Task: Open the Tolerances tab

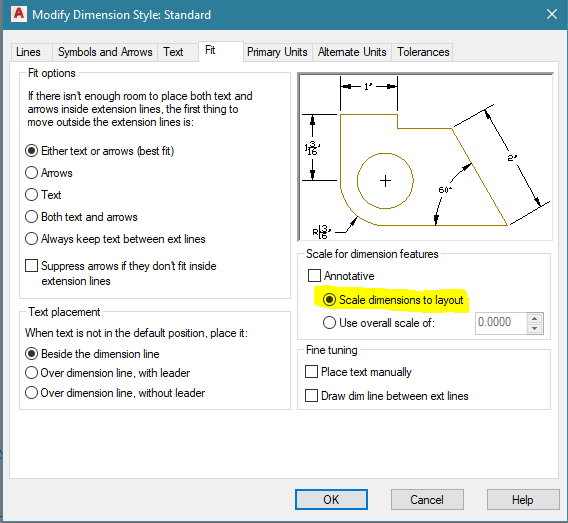Action: coord(423,52)
